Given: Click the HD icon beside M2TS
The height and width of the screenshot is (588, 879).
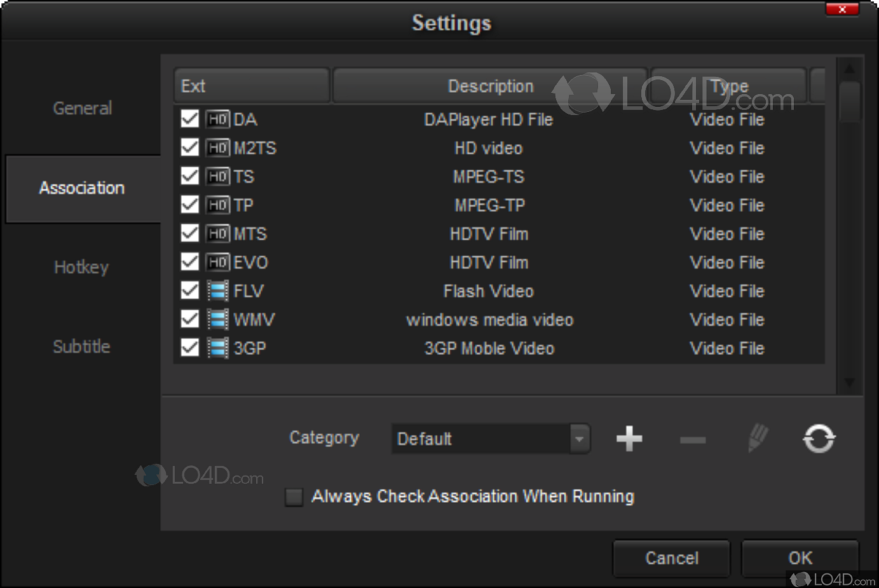Looking at the screenshot, I should 218,148.
